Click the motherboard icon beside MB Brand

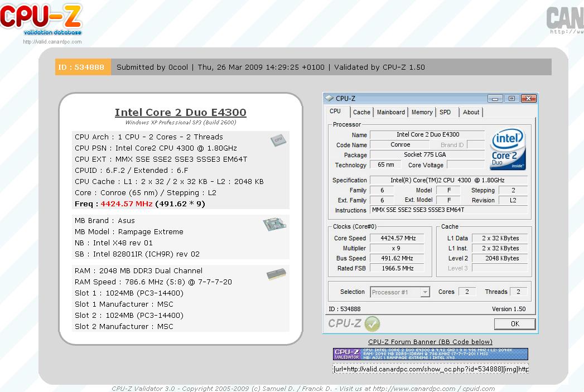tap(274, 224)
